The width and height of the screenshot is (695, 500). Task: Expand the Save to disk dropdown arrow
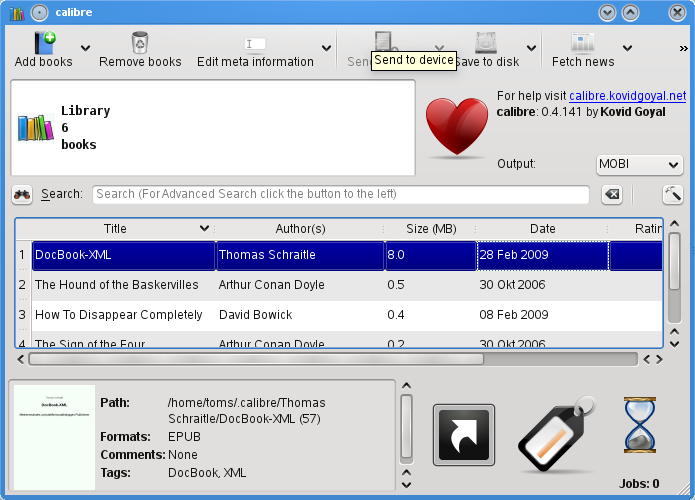[531, 48]
